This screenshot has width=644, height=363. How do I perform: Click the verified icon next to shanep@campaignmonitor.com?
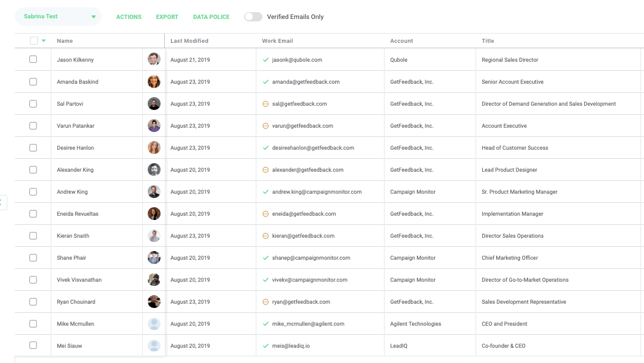coord(266,258)
